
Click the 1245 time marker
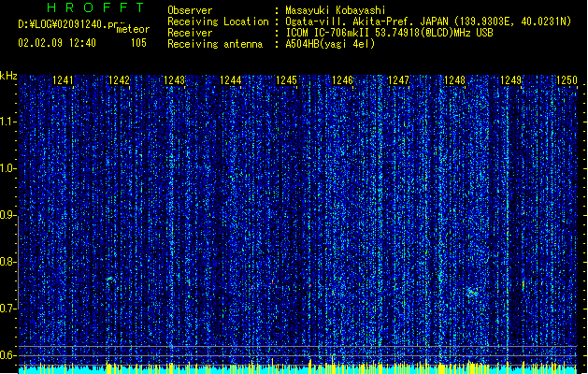286,79
